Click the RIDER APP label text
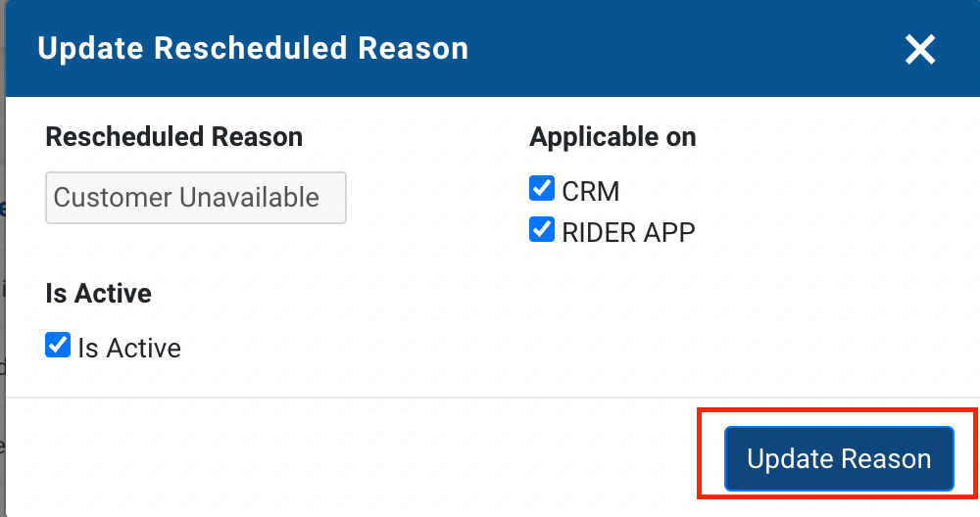Viewport: 980px width, 517px height. coord(628,232)
